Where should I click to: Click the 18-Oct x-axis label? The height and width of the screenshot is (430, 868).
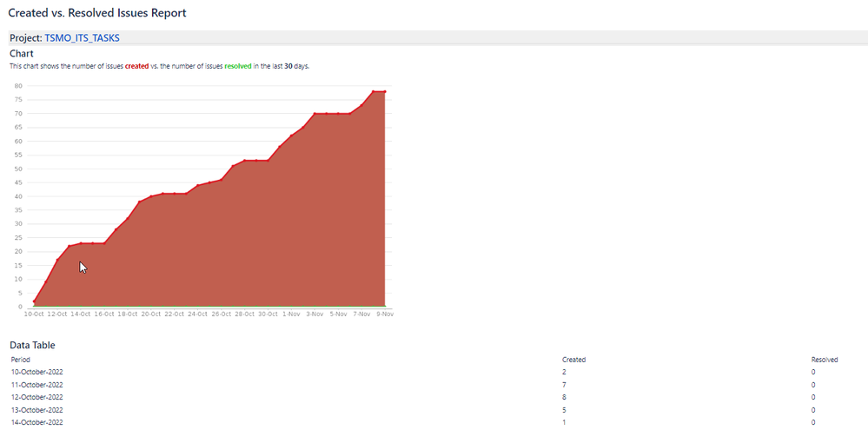click(x=128, y=314)
